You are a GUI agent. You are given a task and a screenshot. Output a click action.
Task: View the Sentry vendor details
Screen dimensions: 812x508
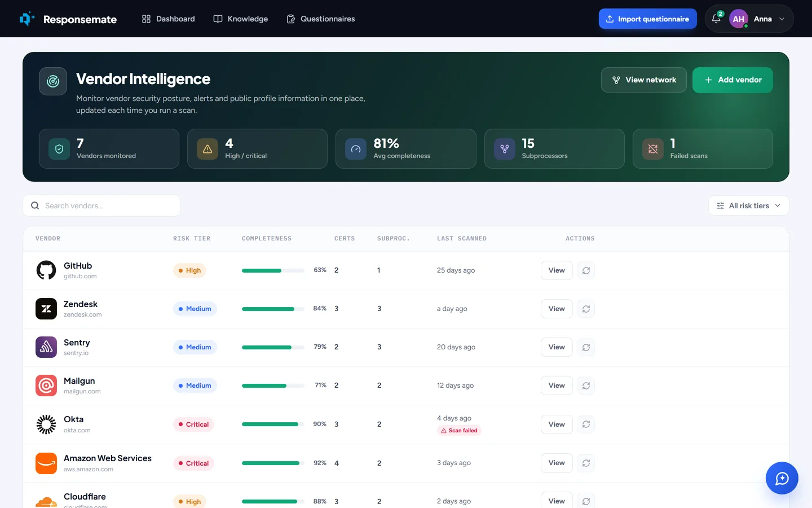(557, 347)
